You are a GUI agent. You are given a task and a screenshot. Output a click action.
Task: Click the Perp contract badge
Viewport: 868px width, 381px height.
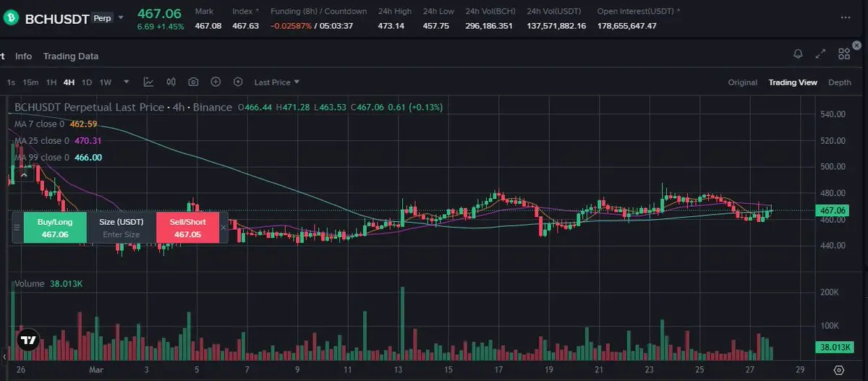[x=103, y=18]
